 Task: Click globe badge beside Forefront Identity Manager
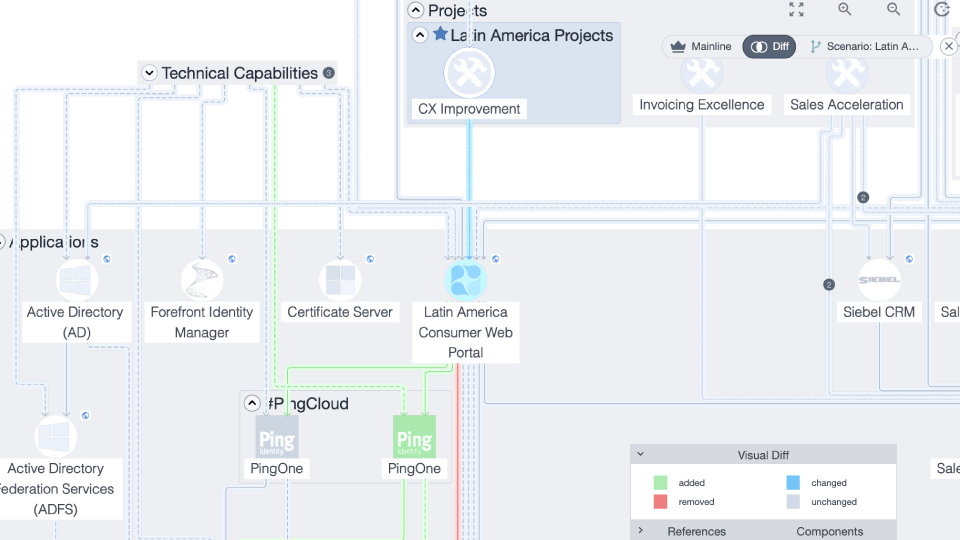point(232,259)
